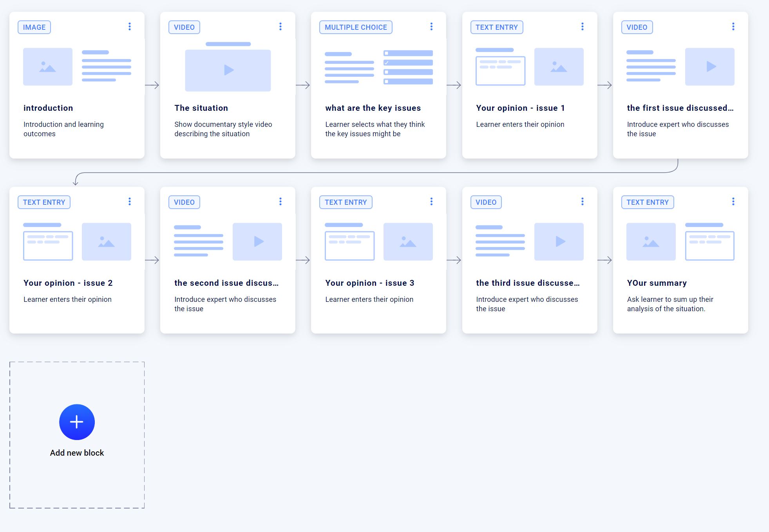Click the title of The situation card
The image size is (769, 532).
click(201, 108)
